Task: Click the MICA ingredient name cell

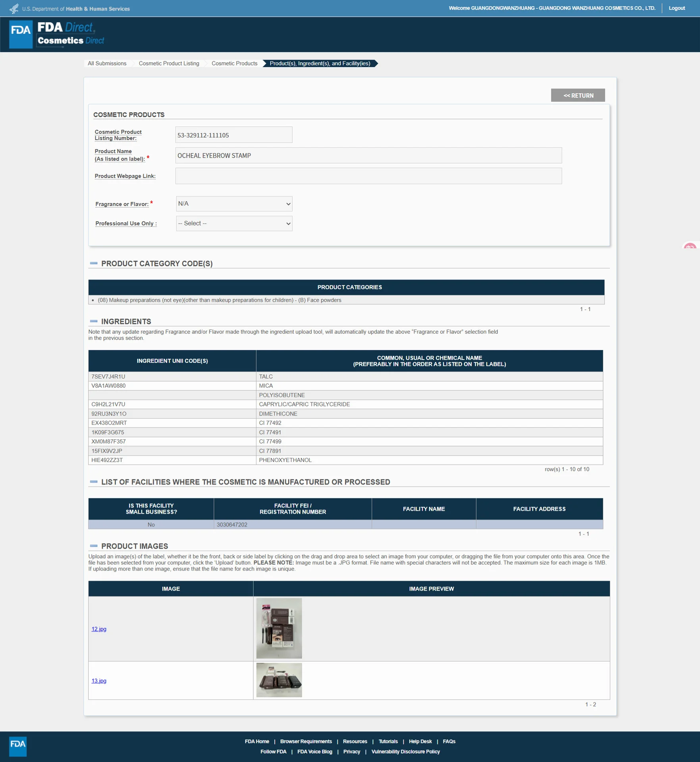Action: 429,386
